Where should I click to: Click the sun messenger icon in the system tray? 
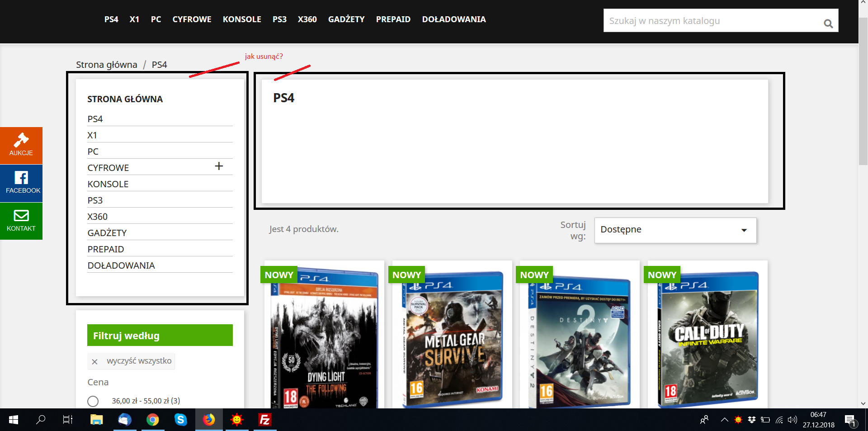738,420
